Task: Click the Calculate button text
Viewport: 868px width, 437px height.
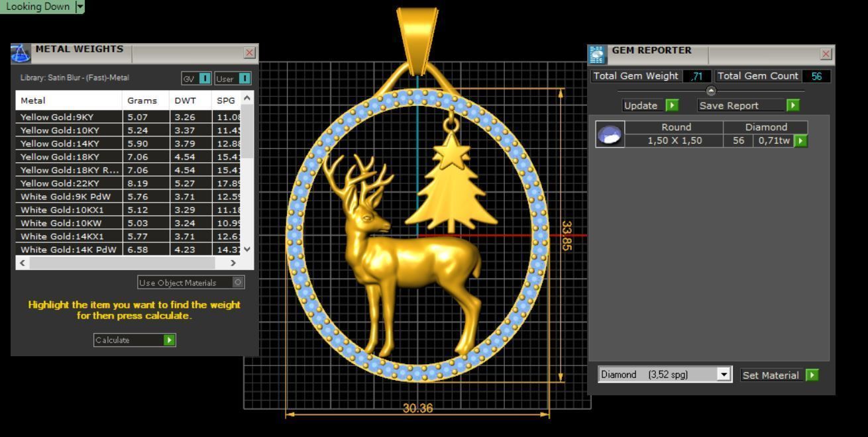Action: point(113,340)
